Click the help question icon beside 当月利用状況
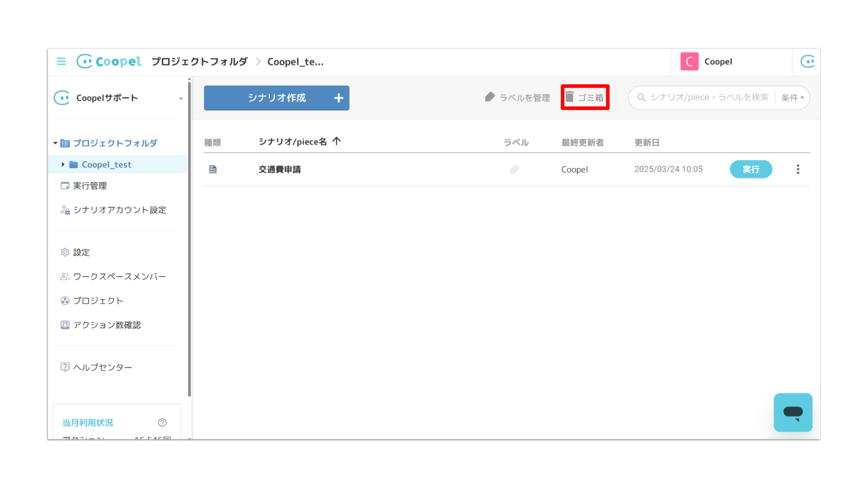 [162, 422]
